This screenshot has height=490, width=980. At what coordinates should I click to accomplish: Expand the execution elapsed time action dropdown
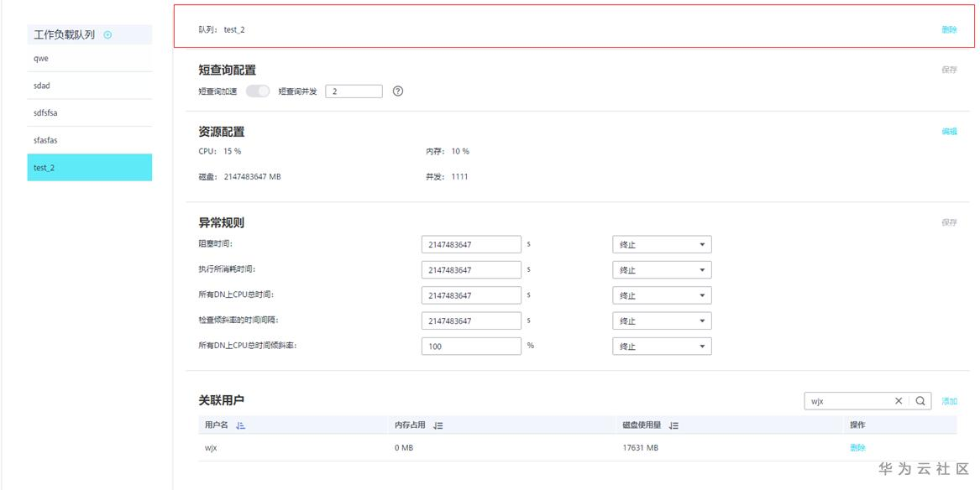click(x=662, y=270)
